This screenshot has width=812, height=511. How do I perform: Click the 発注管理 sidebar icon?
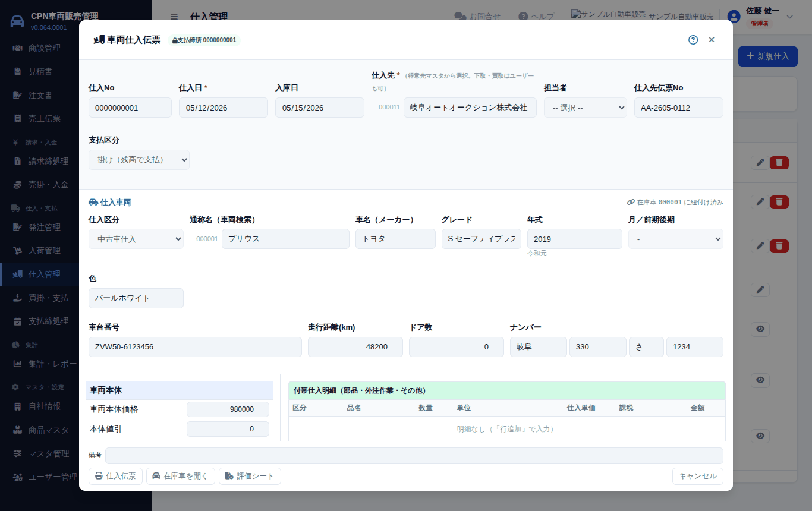pos(17,227)
